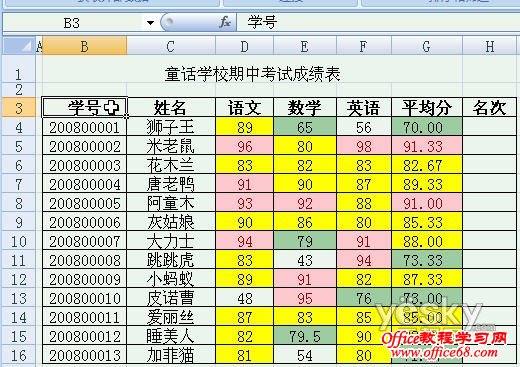Click the 英语 header cell
The width and height of the screenshot is (520, 367).
pyautogui.click(x=364, y=107)
